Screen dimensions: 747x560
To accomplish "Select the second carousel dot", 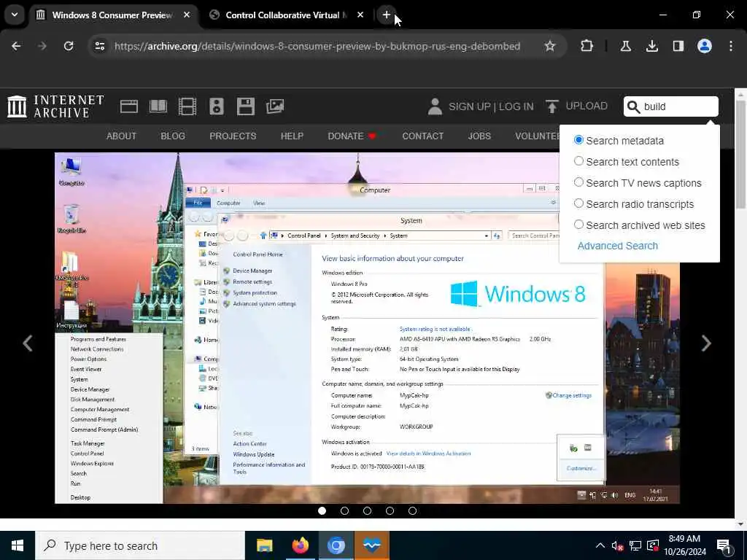I will 344,510.
